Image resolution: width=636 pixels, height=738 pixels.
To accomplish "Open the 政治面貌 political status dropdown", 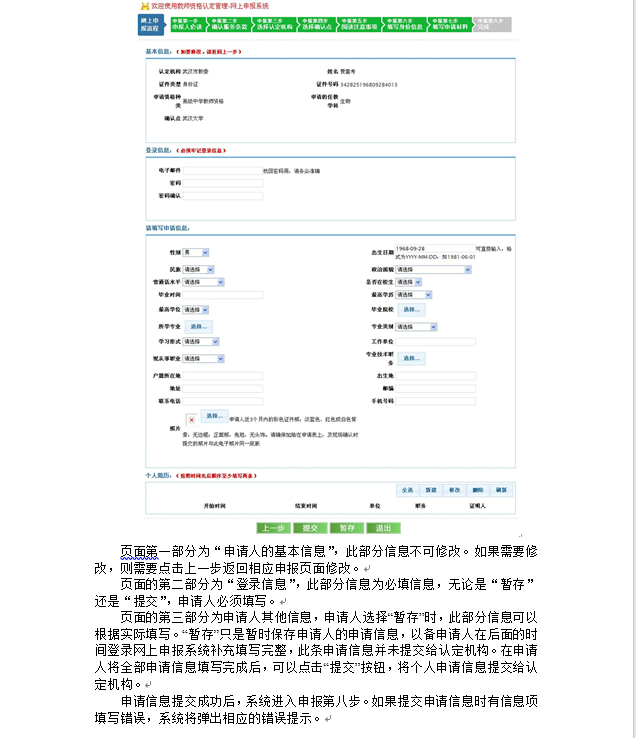I will pyautogui.click(x=433, y=269).
